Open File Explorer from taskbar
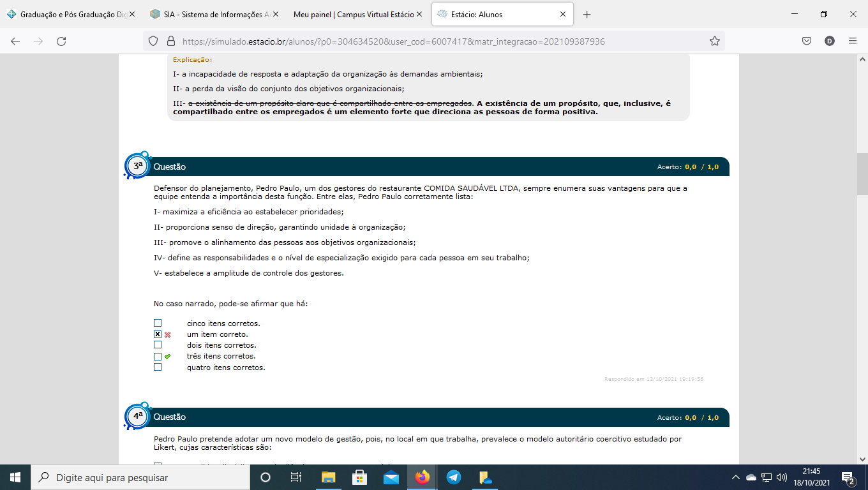This screenshot has width=868, height=490. 328,477
